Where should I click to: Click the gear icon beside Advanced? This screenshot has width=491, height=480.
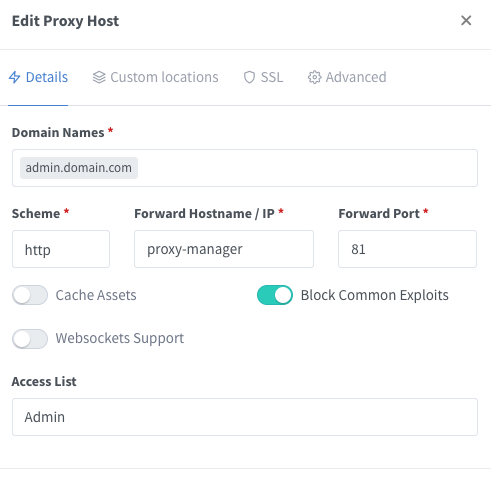pos(314,77)
